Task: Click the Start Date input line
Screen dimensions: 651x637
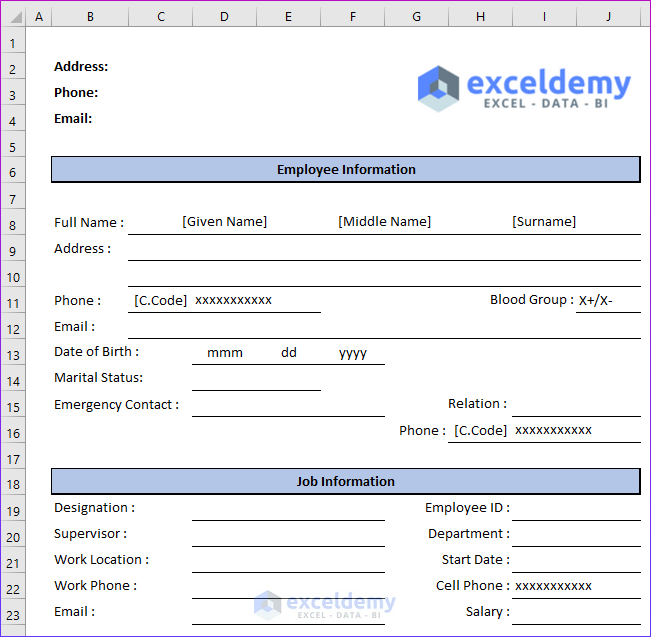Action: click(576, 561)
